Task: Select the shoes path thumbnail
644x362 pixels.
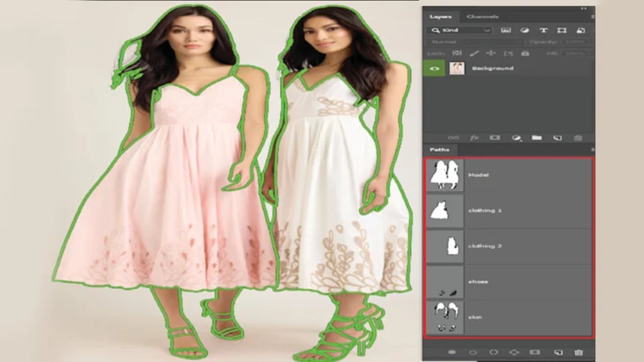Action: click(x=444, y=282)
